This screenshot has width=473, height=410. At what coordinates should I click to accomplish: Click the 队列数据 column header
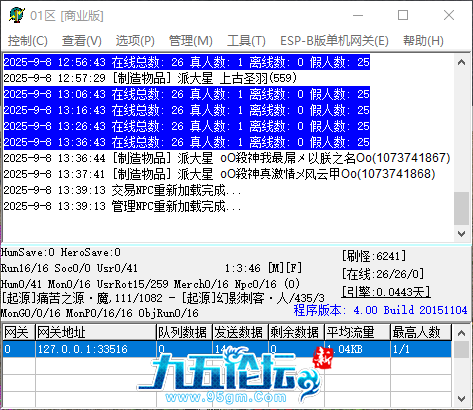[x=184, y=332]
